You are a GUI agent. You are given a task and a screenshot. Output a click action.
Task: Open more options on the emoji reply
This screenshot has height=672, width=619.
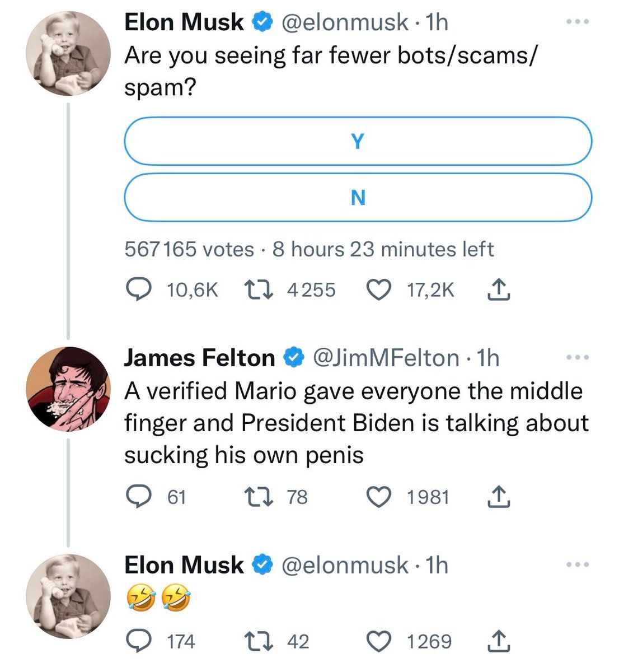coord(578,565)
